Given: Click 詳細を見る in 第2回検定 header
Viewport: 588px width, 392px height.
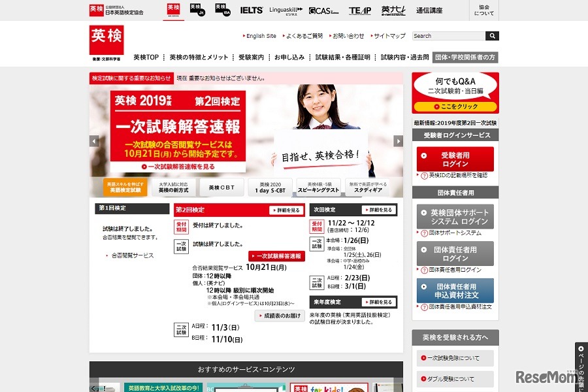Looking at the screenshot, I should click(x=286, y=210).
